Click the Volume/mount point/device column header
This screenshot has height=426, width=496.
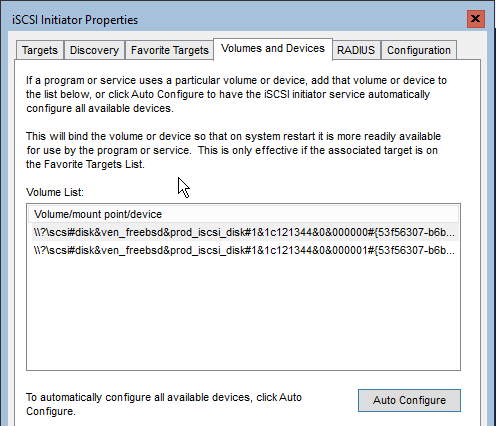coord(243,214)
